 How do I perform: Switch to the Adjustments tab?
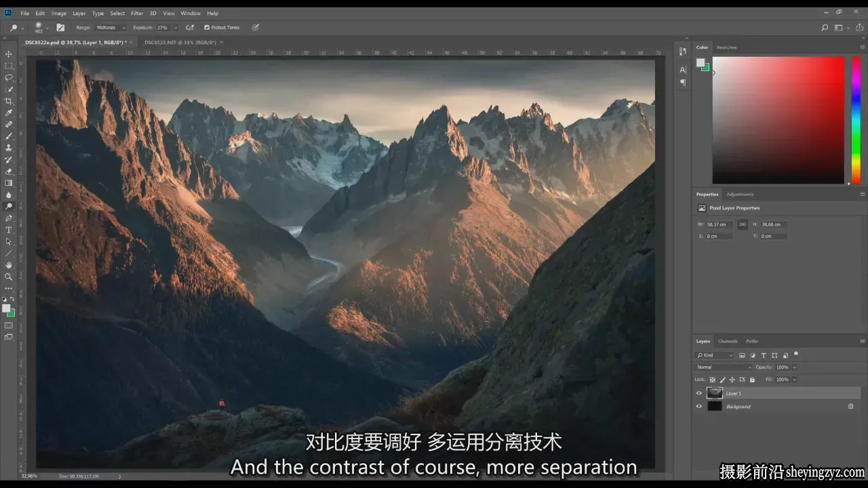click(740, 195)
